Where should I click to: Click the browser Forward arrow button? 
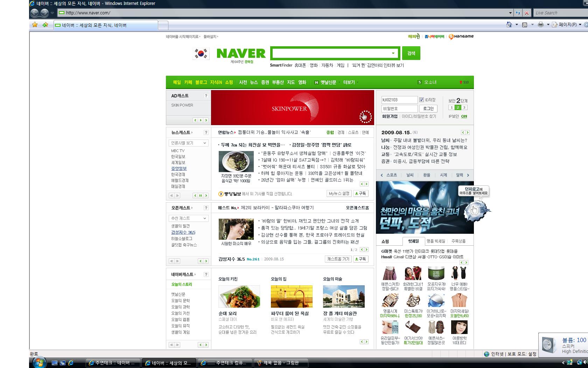tap(44, 13)
